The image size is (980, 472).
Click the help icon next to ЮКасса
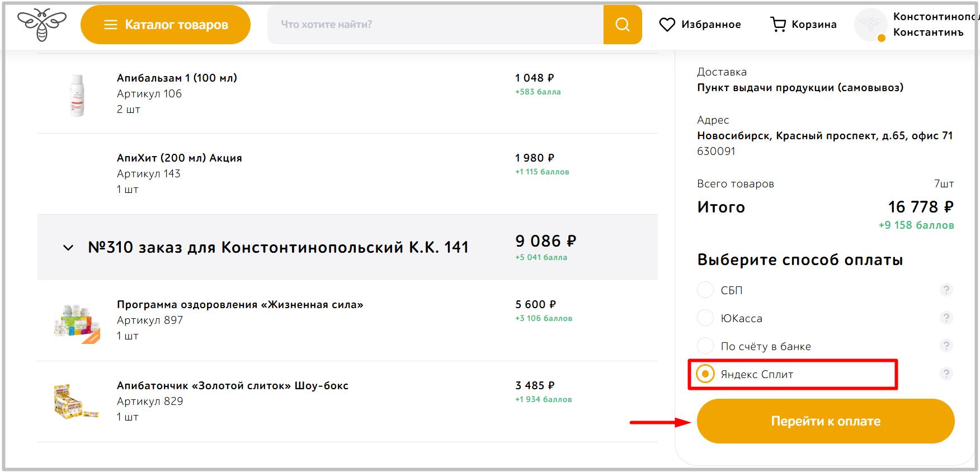(946, 318)
